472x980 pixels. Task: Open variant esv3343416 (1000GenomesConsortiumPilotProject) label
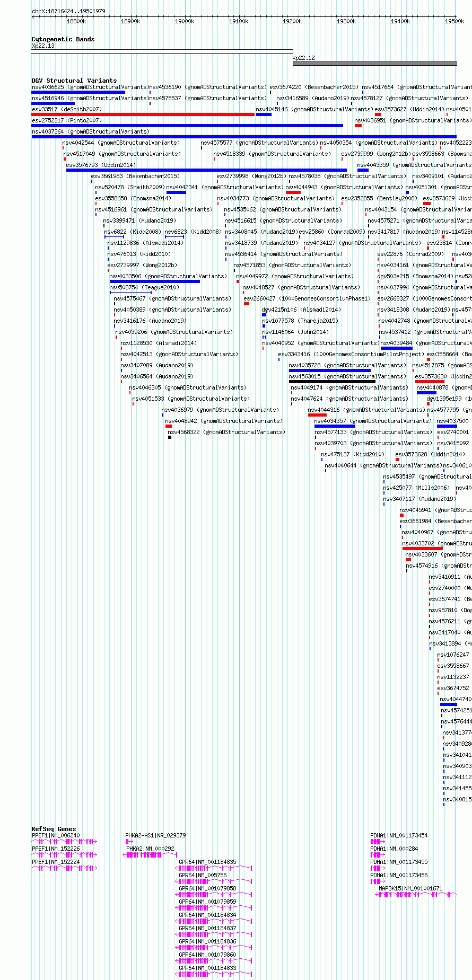tap(351, 354)
